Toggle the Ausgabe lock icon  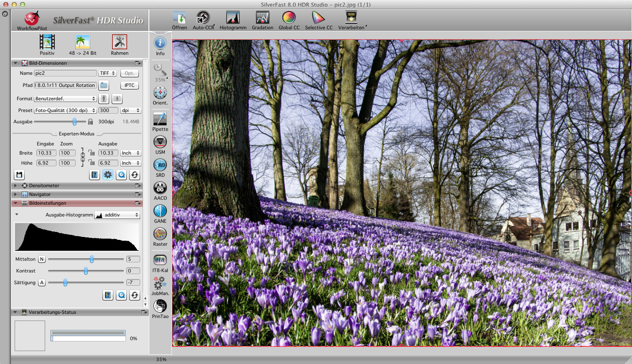[90, 122]
